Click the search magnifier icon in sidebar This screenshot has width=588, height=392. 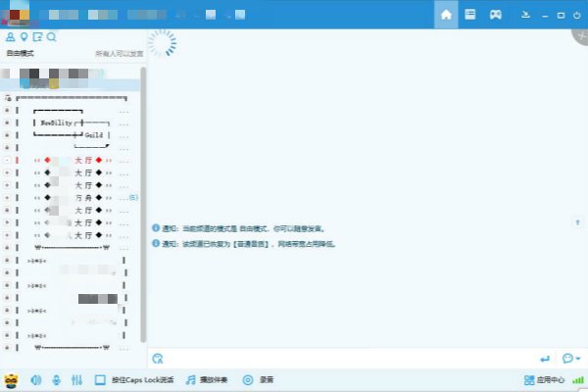click(x=51, y=37)
